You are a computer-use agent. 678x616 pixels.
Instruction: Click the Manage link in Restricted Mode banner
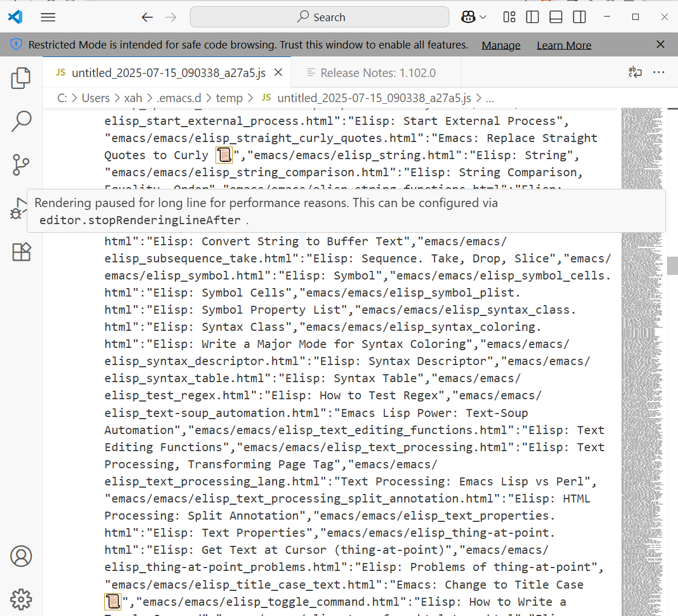click(x=501, y=45)
